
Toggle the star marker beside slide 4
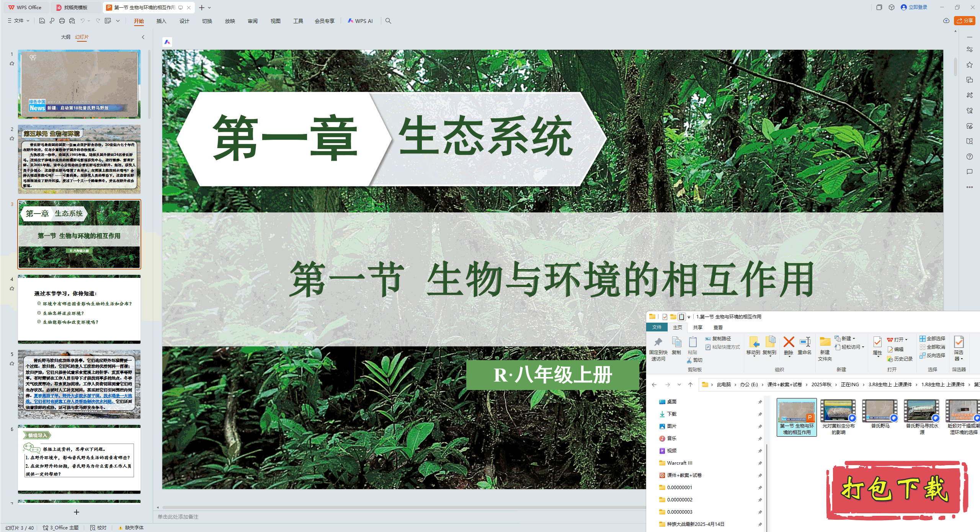[12, 289]
